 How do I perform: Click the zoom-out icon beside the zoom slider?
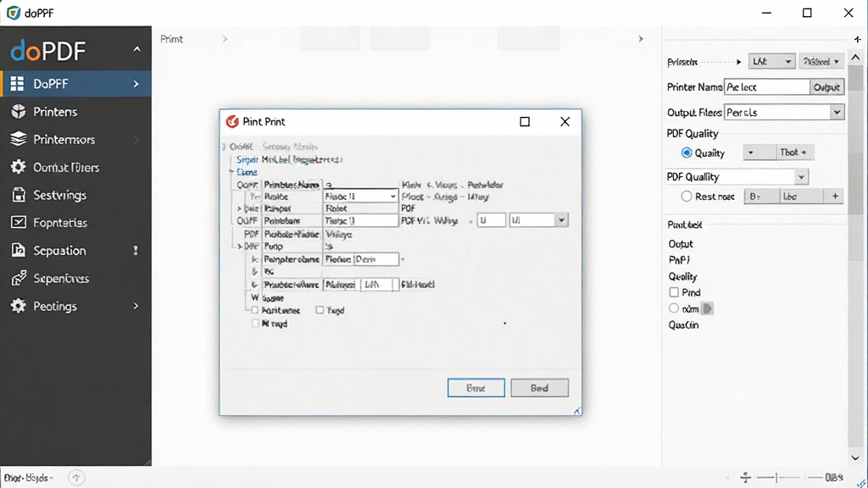[x=746, y=477]
